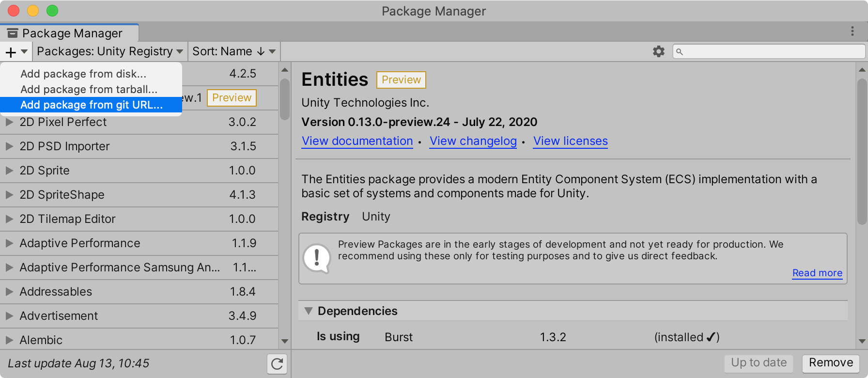This screenshot has height=378, width=868.
Task: Open the Read more link
Action: coord(817,273)
